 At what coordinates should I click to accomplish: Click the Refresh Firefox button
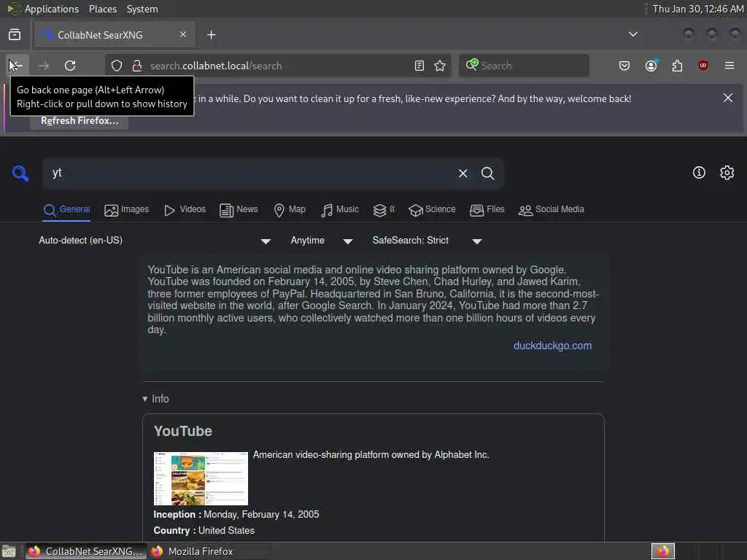[x=80, y=121]
